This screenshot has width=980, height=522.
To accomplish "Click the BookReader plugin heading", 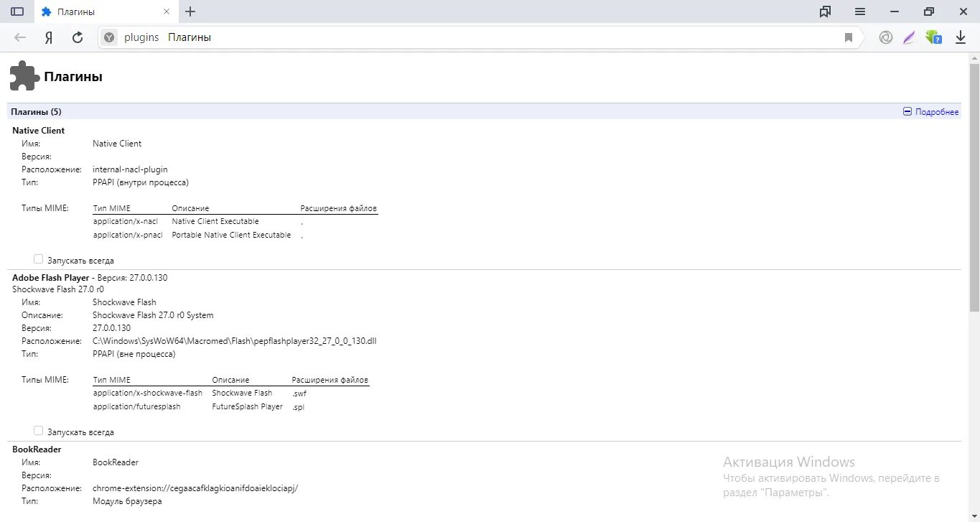I will click(x=37, y=449).
